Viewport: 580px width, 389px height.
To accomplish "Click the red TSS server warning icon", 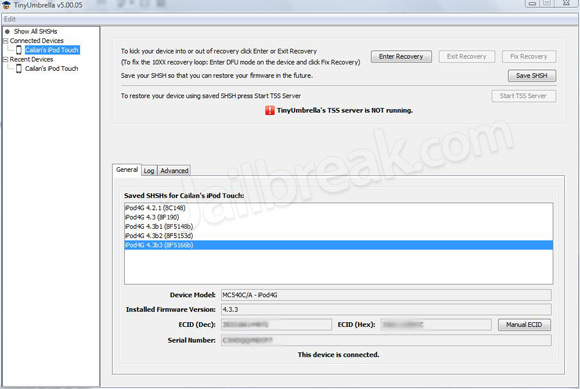I will click(x=270, y=110).
